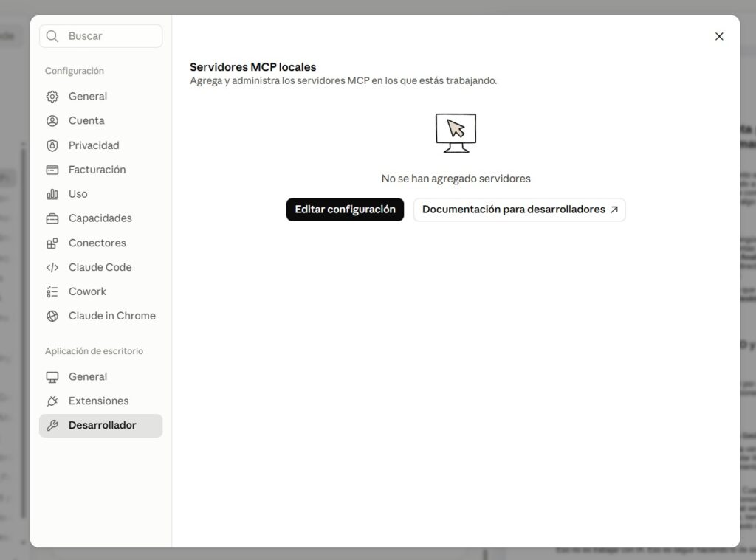This screenshot has width=756, height=560.
Task: Open General under Aplicación de escritorio
Action: (x=100, y=376)
